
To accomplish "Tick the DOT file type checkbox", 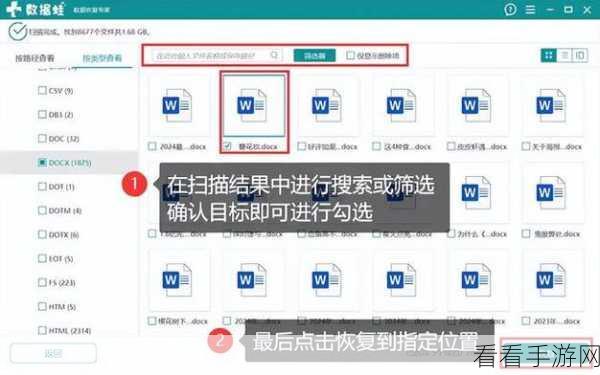I will (x=42, y=187).
